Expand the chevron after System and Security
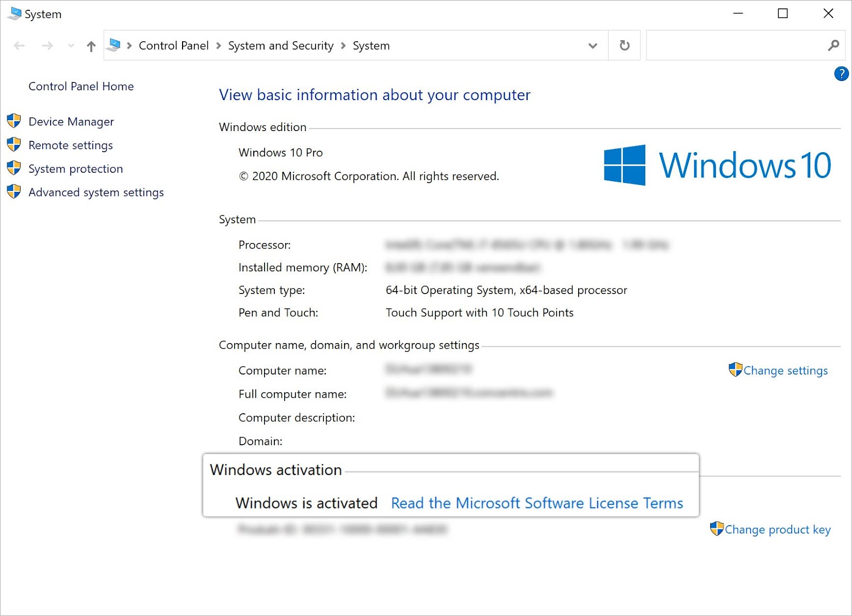 pyautogui.click(x=343, y=45)
